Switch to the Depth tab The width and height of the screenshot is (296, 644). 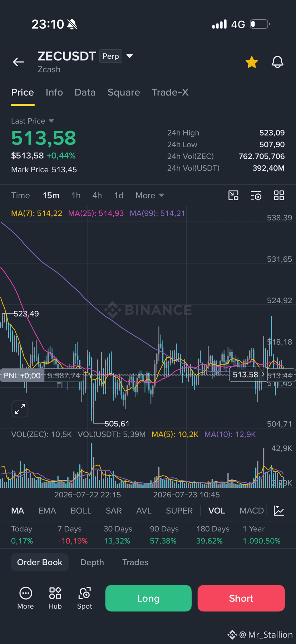click(92, 562)
